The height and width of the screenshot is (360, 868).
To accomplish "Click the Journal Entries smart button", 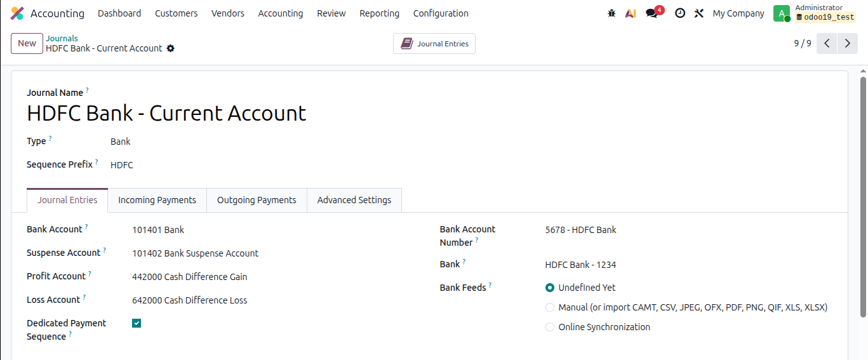I will tap(434, 44).
